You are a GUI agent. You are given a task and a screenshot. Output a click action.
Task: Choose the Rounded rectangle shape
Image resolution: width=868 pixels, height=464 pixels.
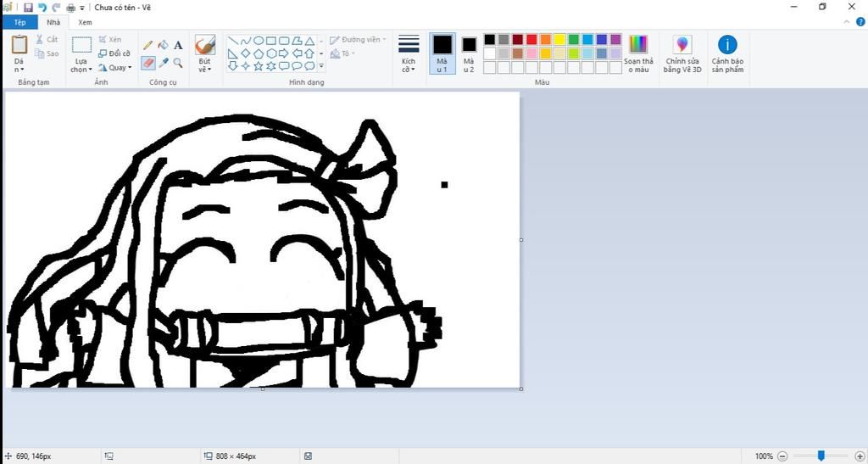click(284, 41)
